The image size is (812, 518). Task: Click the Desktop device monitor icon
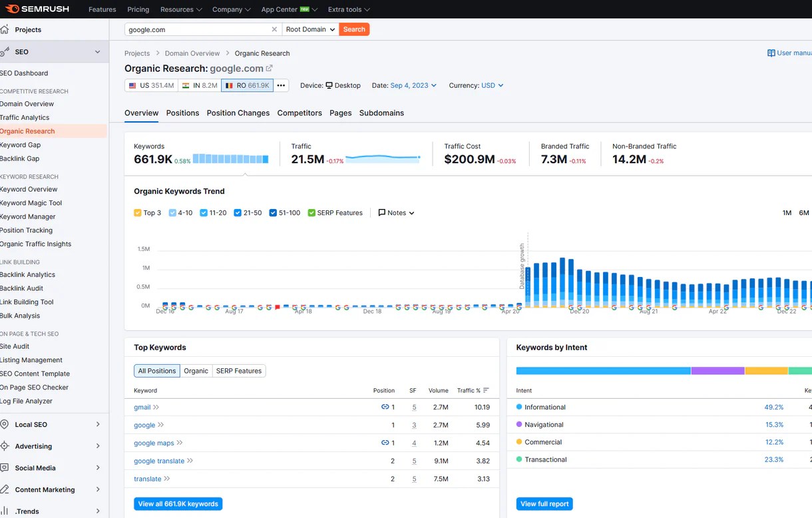(329, 85)
